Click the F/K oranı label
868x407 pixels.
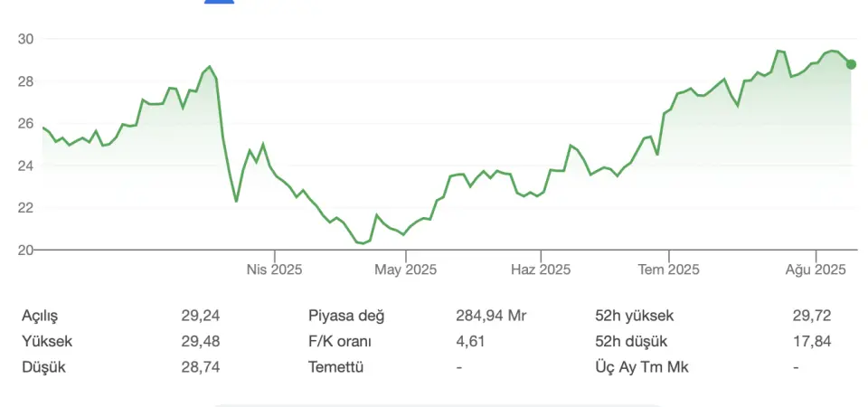pos(340,341)
